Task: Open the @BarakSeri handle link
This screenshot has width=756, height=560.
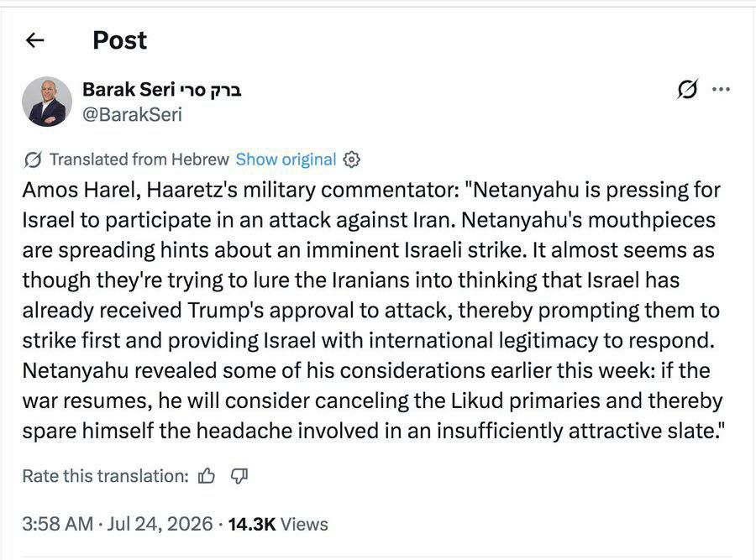Action: click(132, 115)
